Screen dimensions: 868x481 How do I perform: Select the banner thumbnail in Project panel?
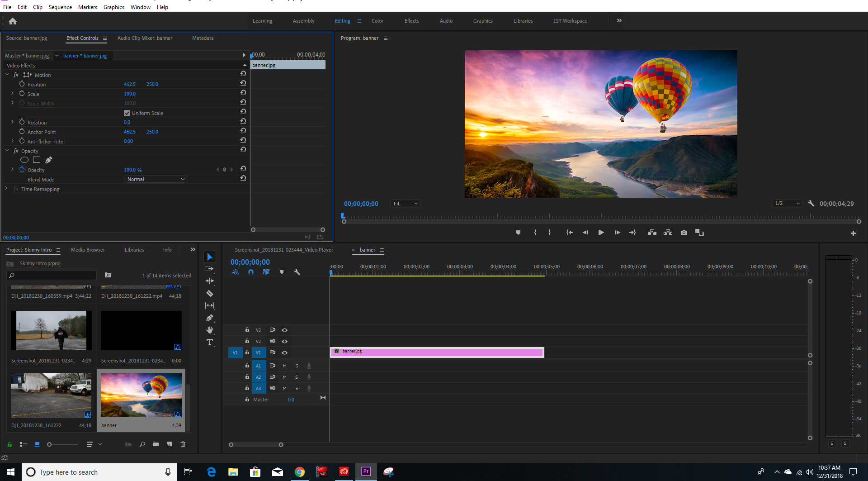[x=141, y=395]
